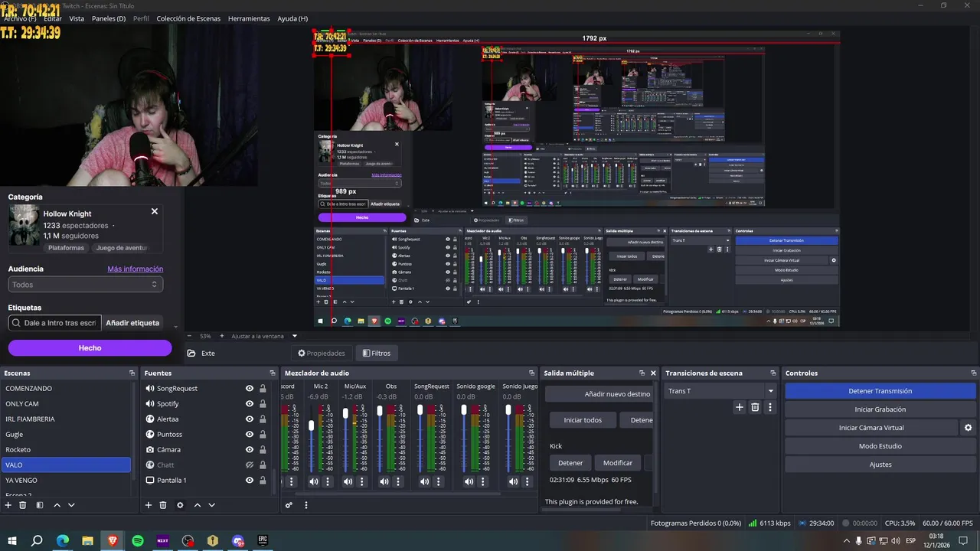Delete the scene transition with trash icon
This screenshot has height=551, width=980.
point(755,407)
